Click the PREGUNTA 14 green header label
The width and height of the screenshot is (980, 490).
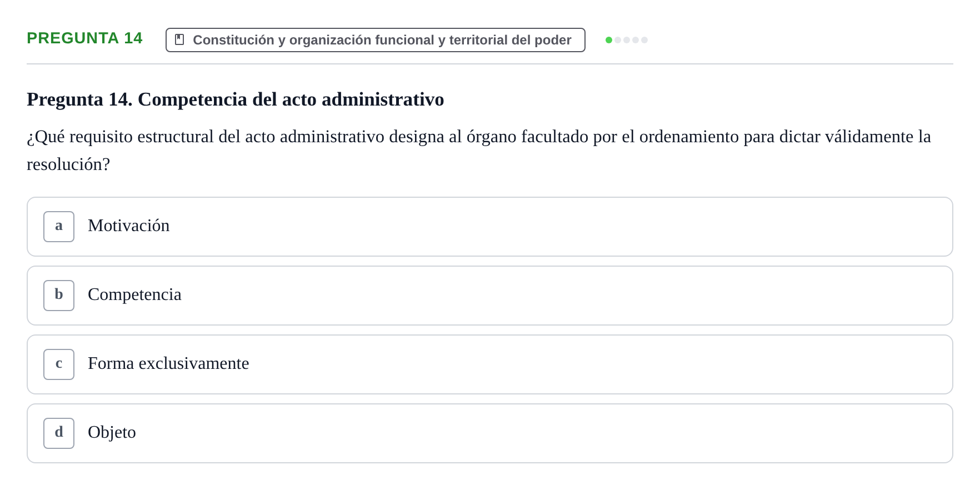[84, 38]
